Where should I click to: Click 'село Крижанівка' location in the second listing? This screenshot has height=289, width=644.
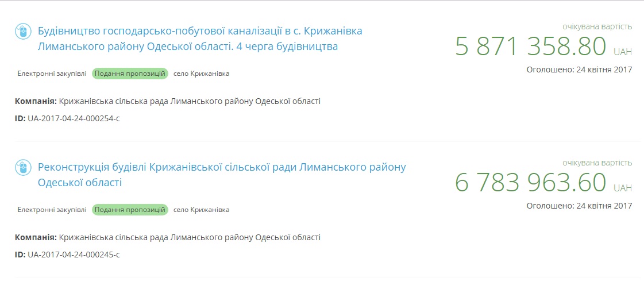201,210
